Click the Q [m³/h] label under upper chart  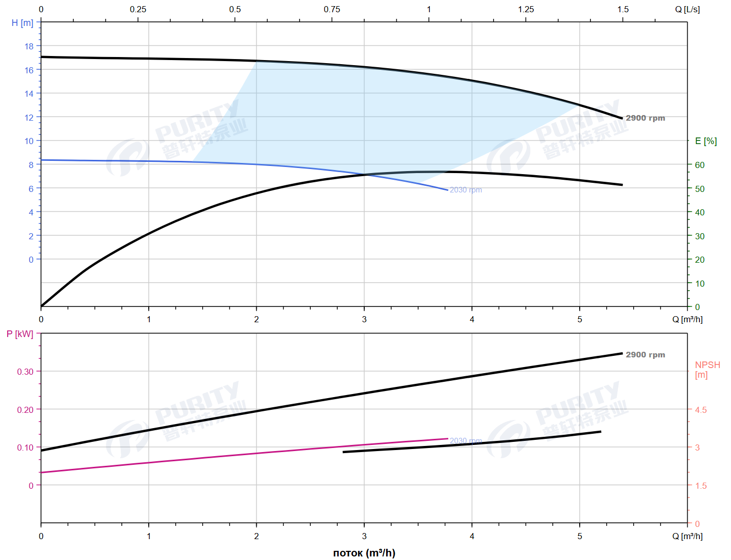[687, 319]
